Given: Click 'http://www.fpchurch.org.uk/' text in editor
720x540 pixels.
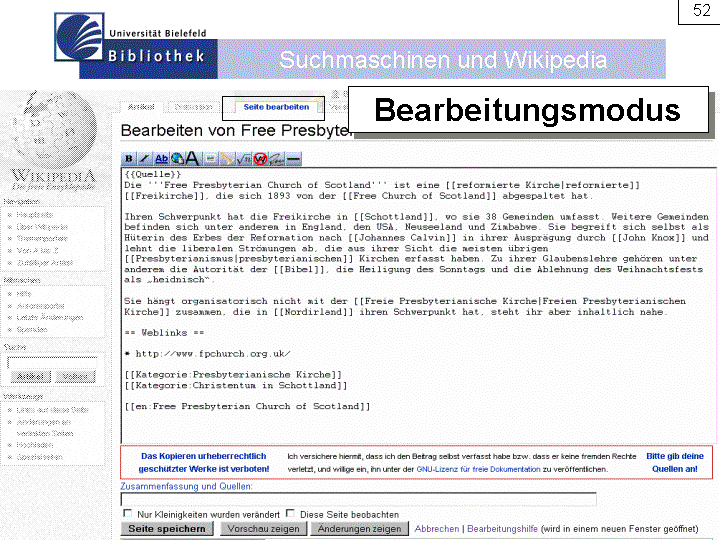Looking at the screenshot, I should (x=213, y=354).
